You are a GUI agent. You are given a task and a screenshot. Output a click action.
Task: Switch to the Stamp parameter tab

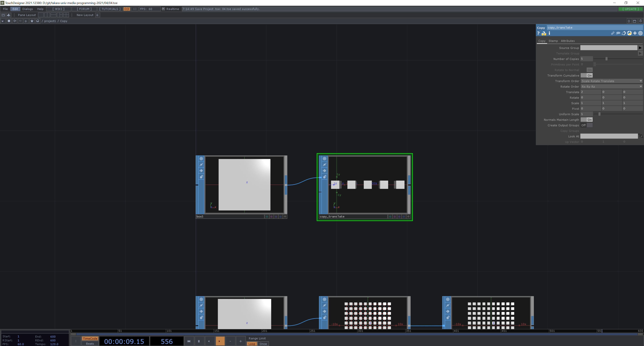pyautogui.click(x=553, y=41)
